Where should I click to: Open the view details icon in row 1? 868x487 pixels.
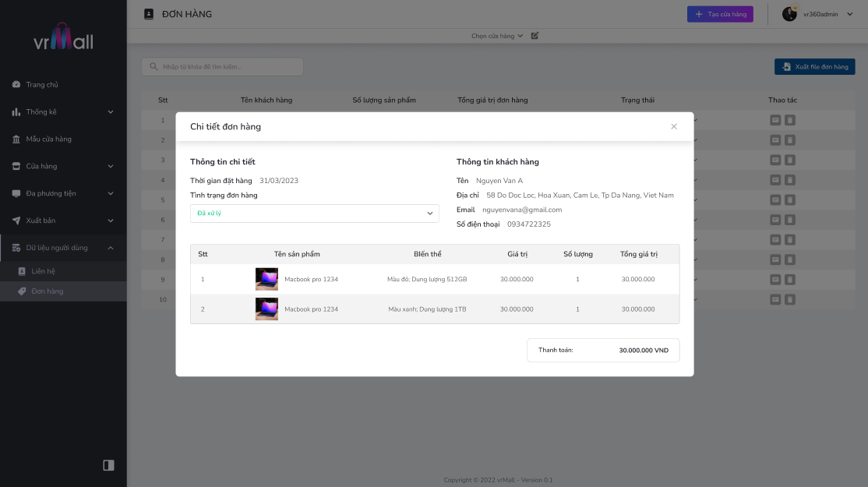click(775, 120)
